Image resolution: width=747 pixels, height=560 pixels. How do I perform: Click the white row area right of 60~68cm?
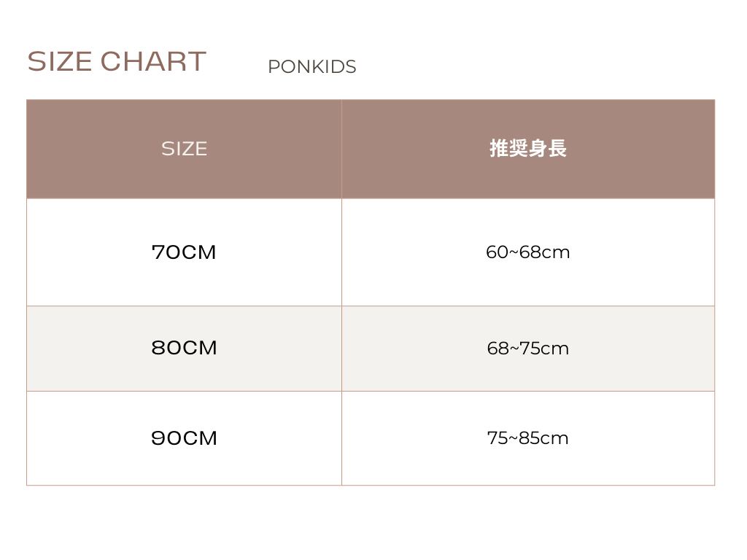tap(649, 252)
